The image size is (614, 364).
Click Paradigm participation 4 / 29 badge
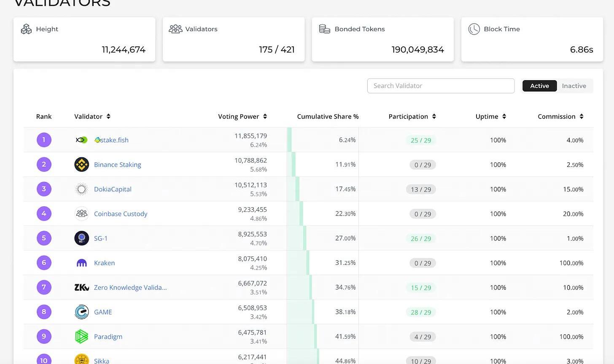tap(423, 337)
